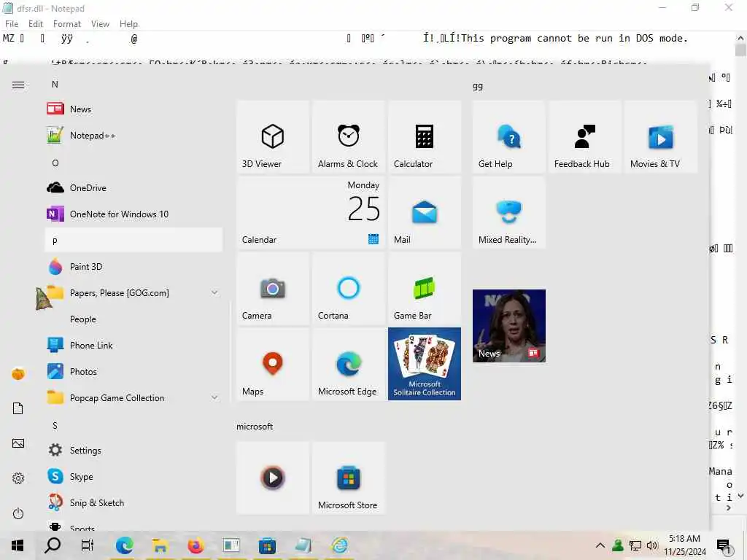747x560 pixels.
Task: Open Task View on the taskbar
Action: tap(88, 545)
